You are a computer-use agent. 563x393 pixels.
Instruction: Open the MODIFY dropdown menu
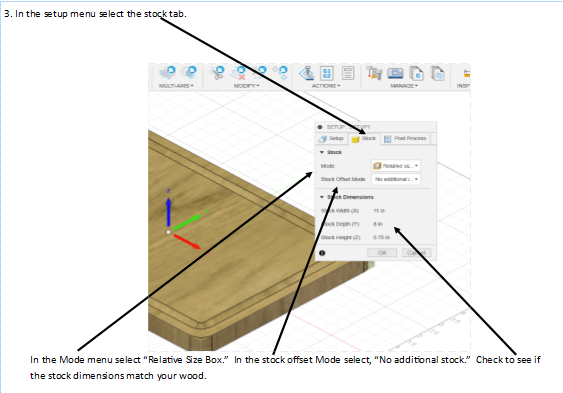click(246, 86)
